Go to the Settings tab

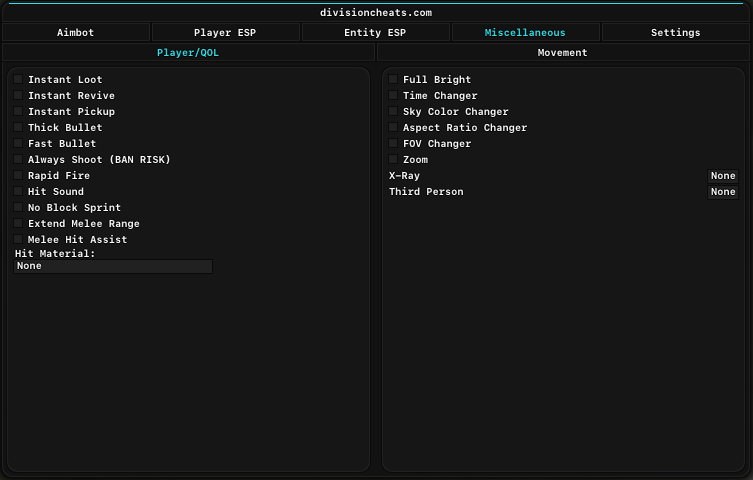675,33
